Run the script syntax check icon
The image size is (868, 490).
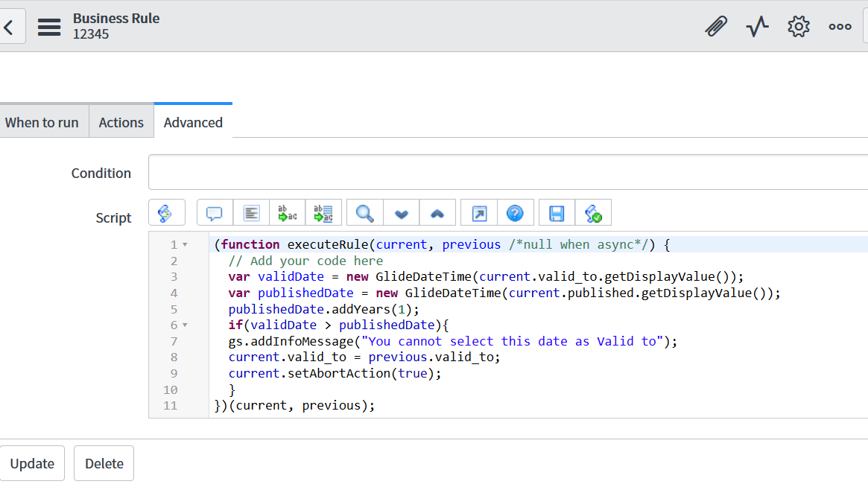pos(593,213)
